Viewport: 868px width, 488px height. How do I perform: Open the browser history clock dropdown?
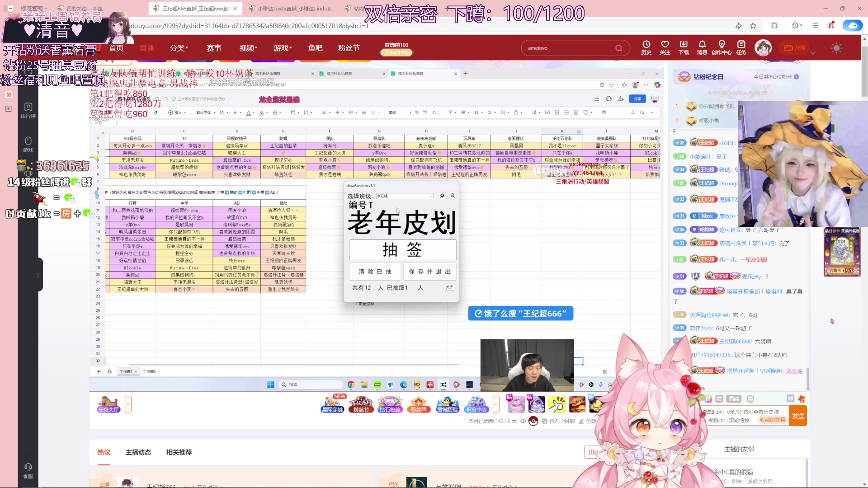click(797, 26)
